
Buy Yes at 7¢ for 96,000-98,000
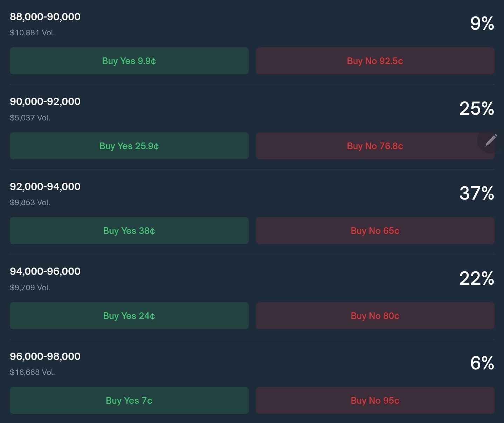(129, 401)
